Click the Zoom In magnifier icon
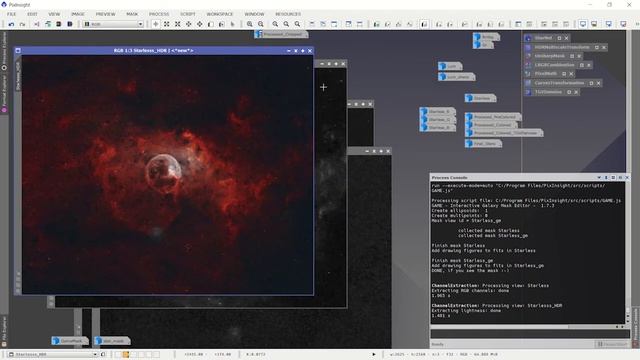Screen dimensions: 640x360 [x=250, y=24]
